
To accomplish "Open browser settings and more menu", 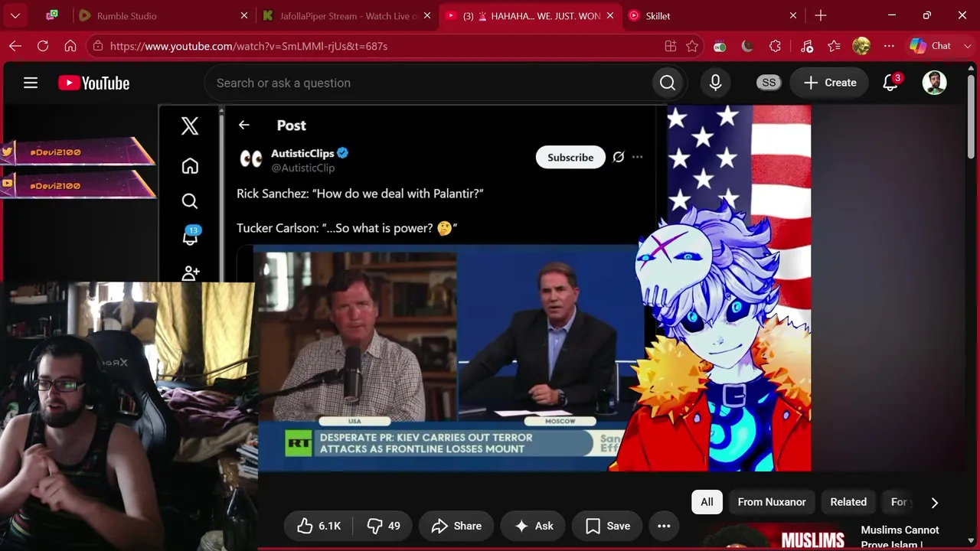I will pos(889,46).
